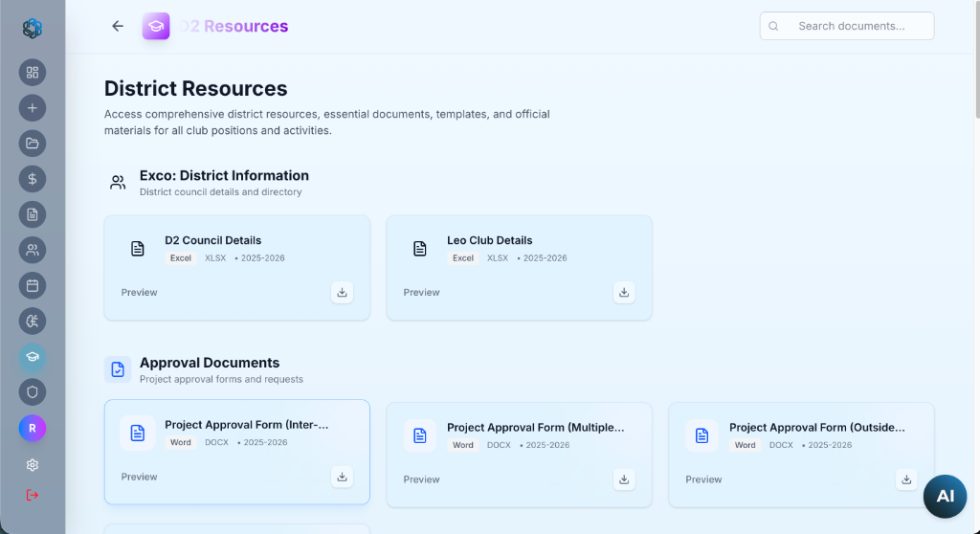Viewport: 980px width, 534px height.
Task: Open the dollar sign finance icon
Action: click(33, 180)
